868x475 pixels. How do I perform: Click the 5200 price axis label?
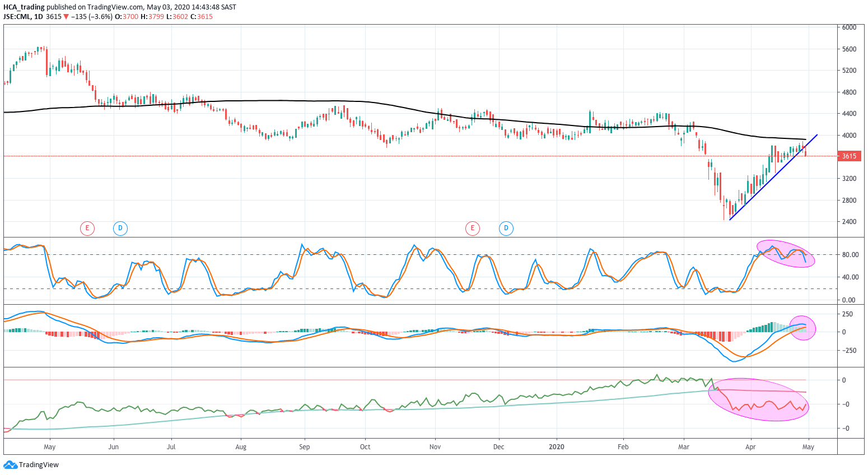[850, 71]
